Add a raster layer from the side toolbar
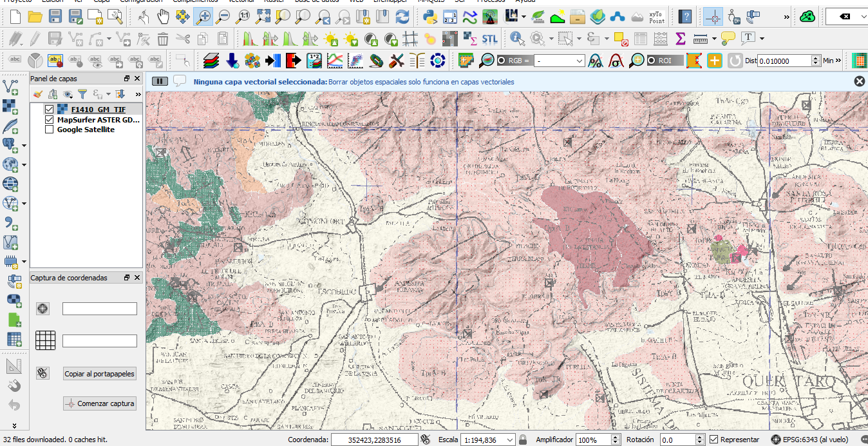868x446 pixels. point(11,106)
